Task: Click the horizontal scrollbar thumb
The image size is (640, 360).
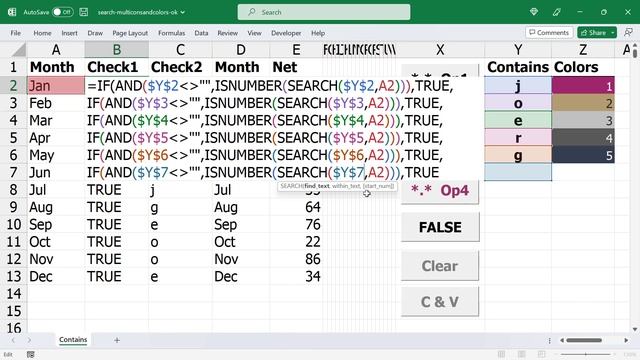Action: (x=584, y=340)
